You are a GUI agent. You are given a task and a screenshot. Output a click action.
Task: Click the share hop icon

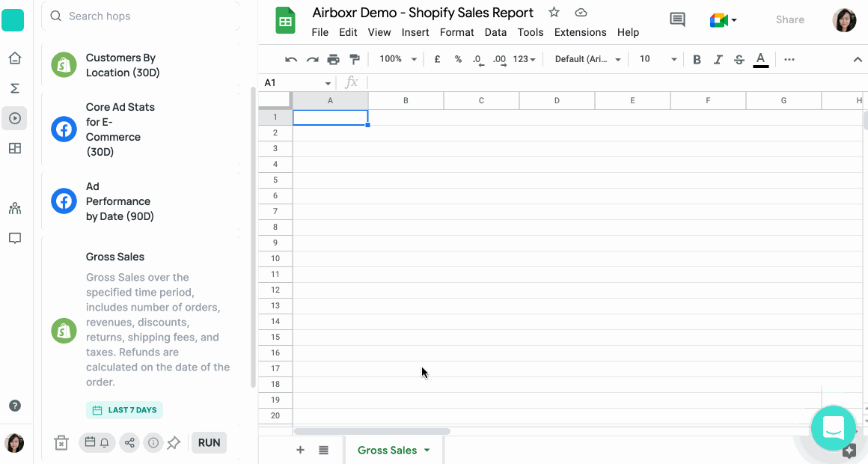click(129, 442)
